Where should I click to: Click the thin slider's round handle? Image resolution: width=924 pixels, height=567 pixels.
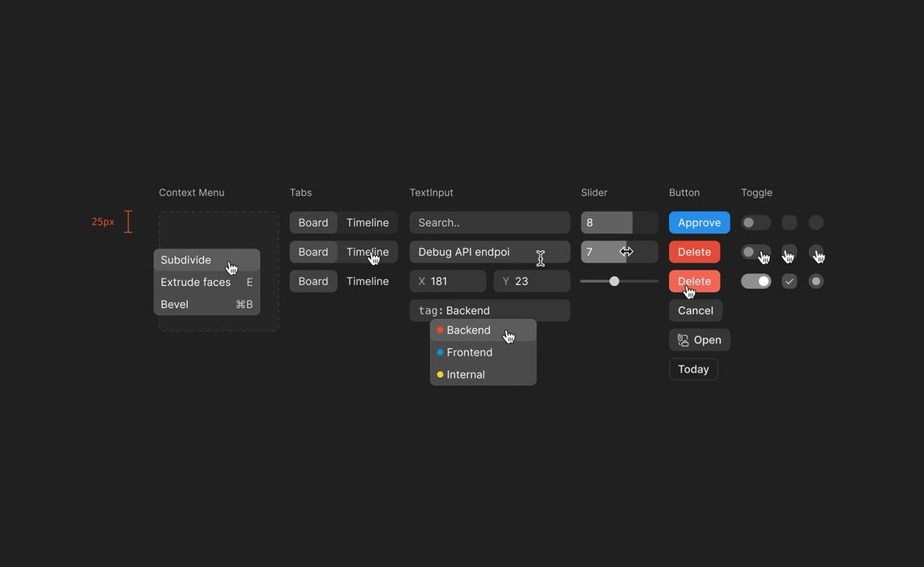click(x=615, y=281)
